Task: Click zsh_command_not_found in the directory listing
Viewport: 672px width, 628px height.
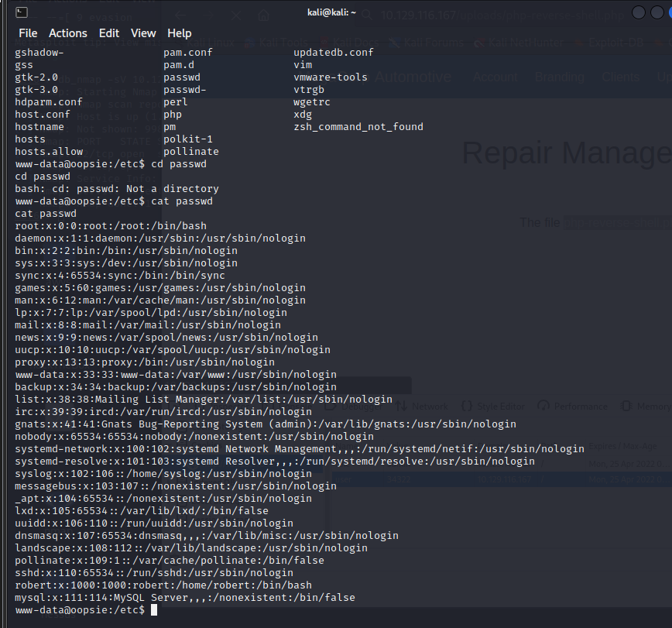Action: click(x=358, y=127)
